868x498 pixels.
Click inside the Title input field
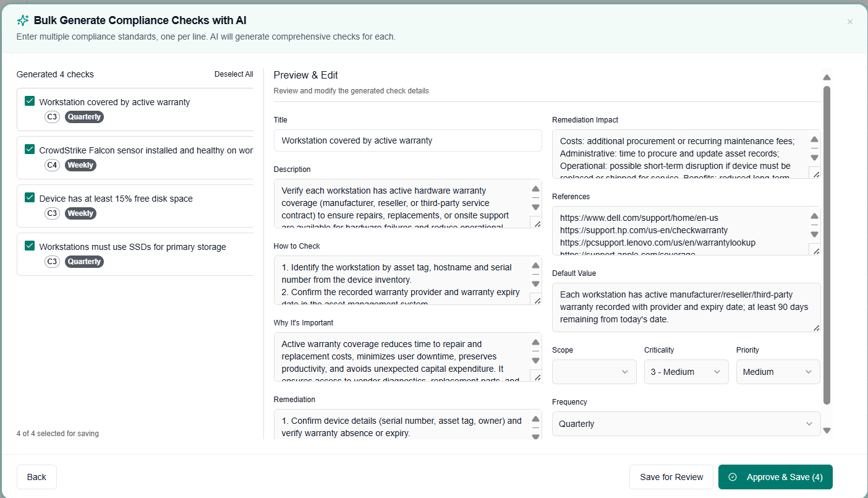coord(407,140)
